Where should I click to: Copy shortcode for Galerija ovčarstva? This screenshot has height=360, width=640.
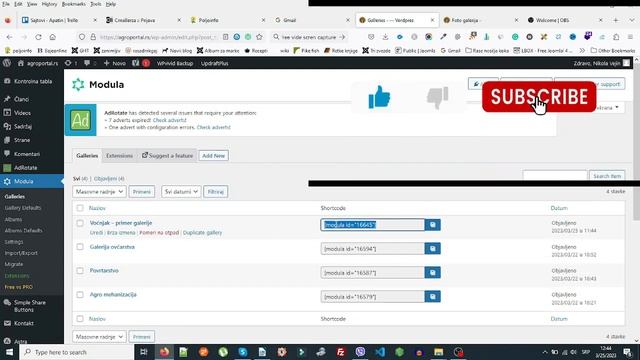[x=433, y=249]
